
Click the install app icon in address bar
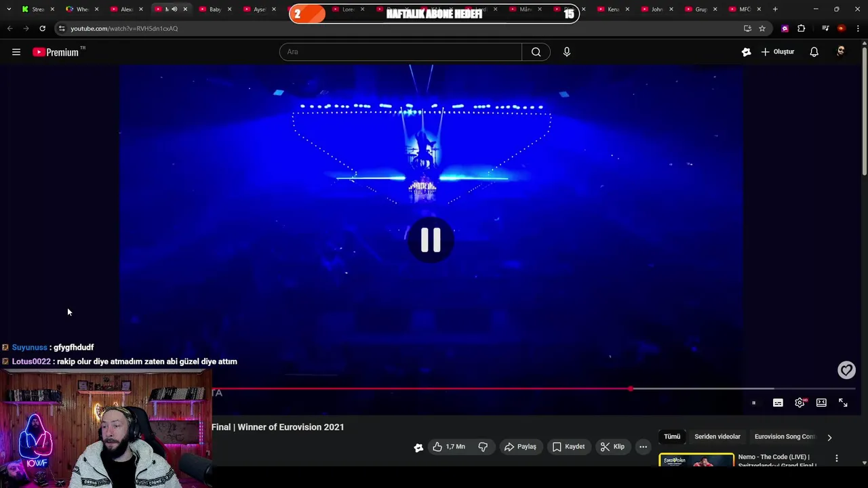point(747,28)
